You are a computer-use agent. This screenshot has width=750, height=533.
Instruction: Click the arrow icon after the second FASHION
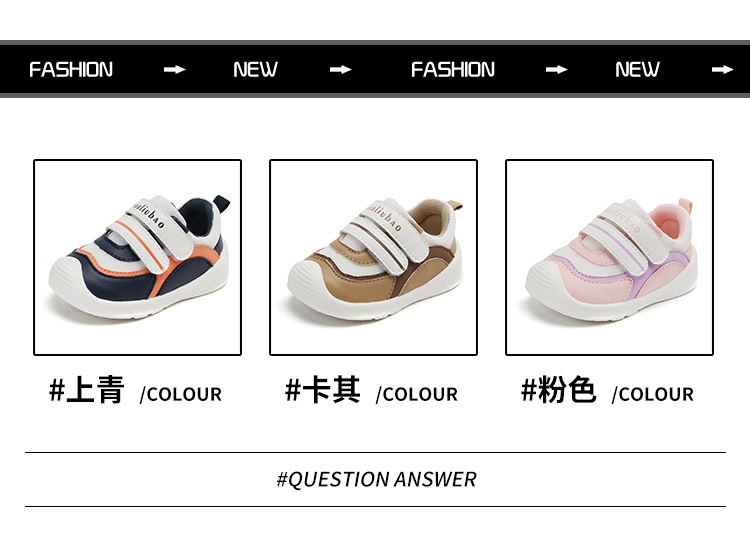(556, 70)
